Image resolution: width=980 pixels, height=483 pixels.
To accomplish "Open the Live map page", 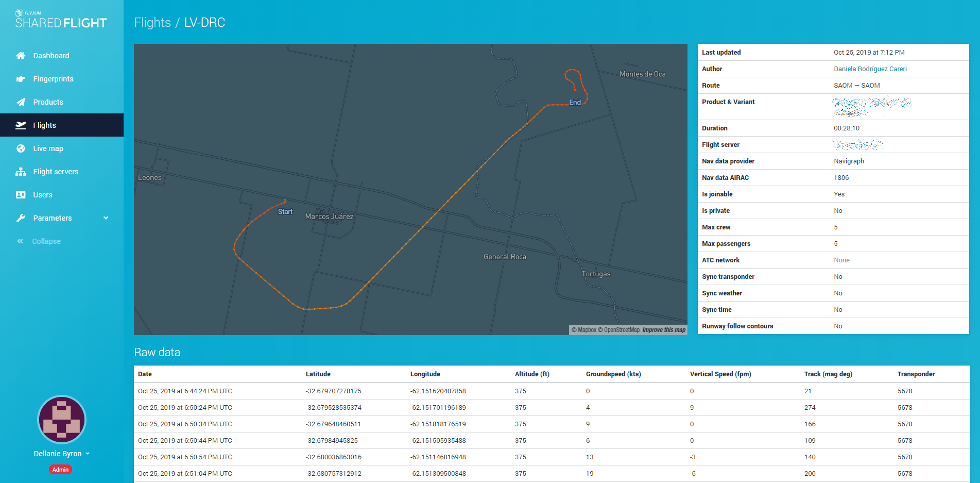I will [x=62, y=148].
